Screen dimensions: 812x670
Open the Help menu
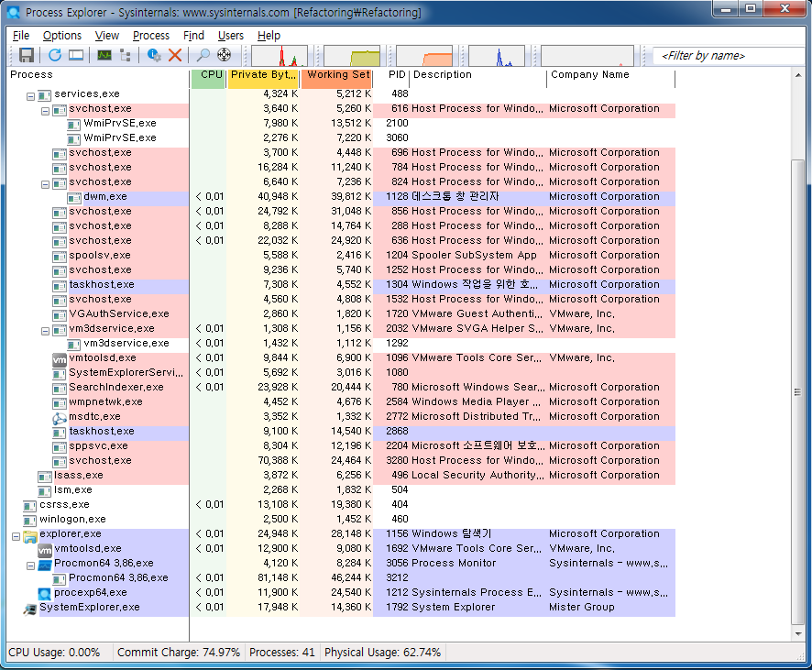[x=269, y=35]
